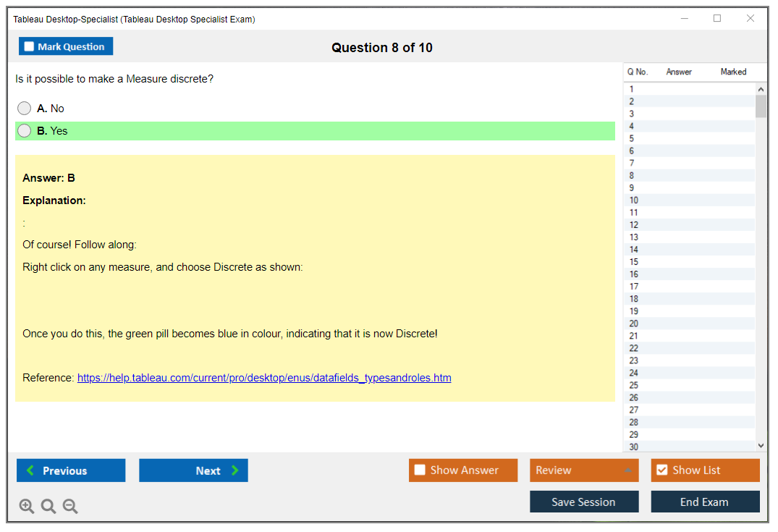Click the reset zoom magnifier icon
The height and width of the screenshot is (532, 778).
click(x=48, y=507)
